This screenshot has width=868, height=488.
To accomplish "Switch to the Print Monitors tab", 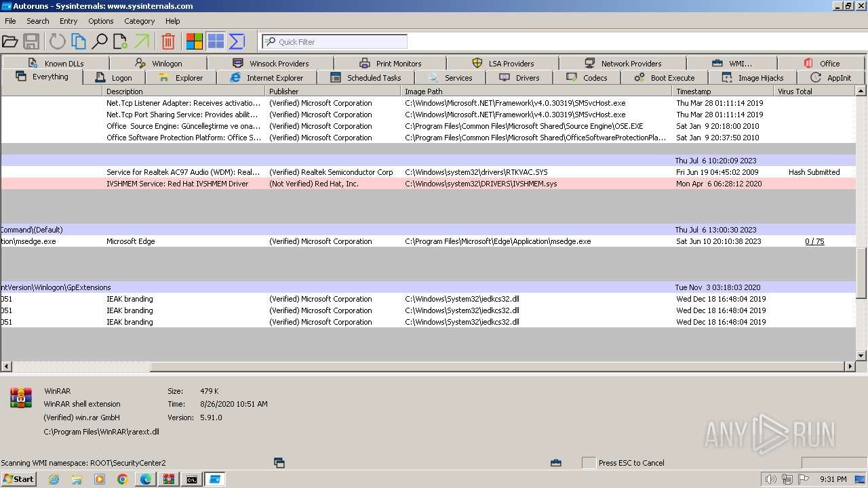I will 390,63.
